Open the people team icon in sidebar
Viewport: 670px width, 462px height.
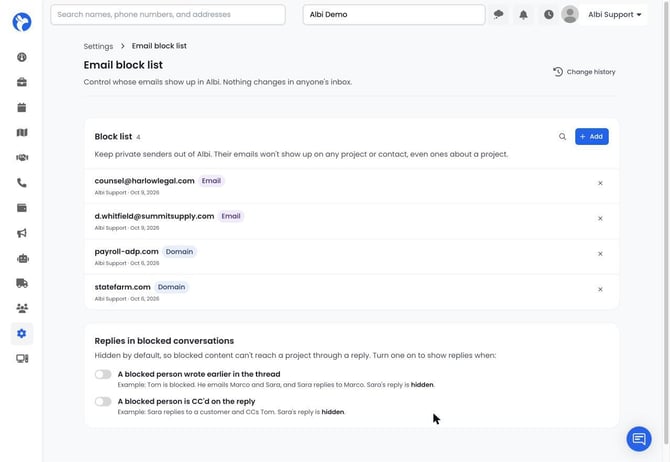pos(22,308)
